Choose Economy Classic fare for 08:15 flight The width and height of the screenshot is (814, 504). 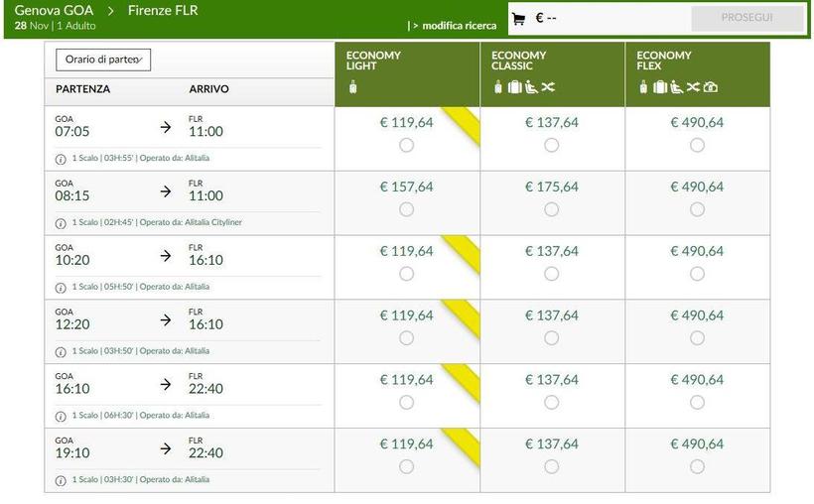pos(551,209)
